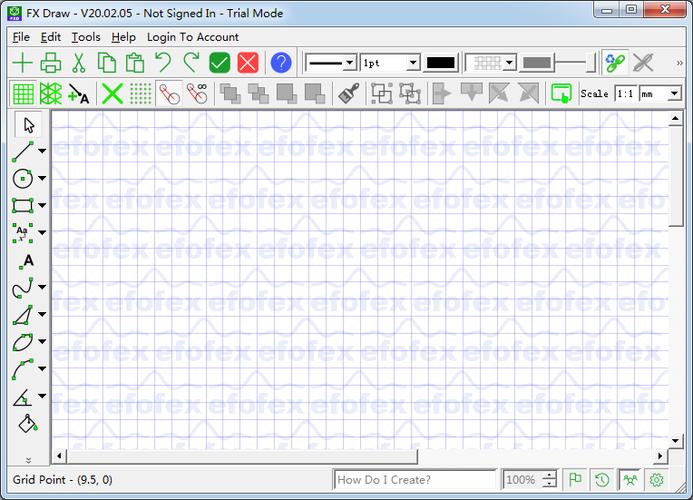Open the File menu
This screenshot has width=693, height=500.
(21, 37)
